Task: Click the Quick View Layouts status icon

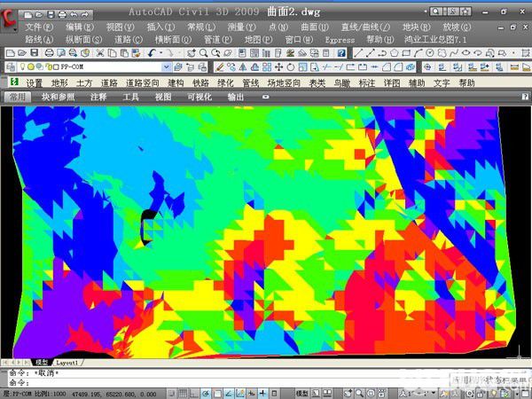Action: (327, 393)
